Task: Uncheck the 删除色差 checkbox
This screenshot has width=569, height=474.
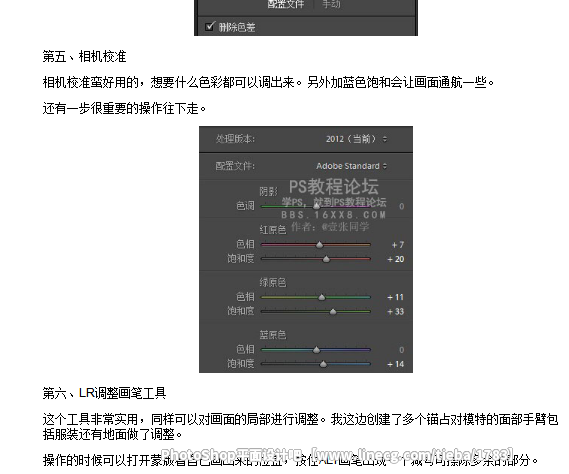Action: pos(210,26)
